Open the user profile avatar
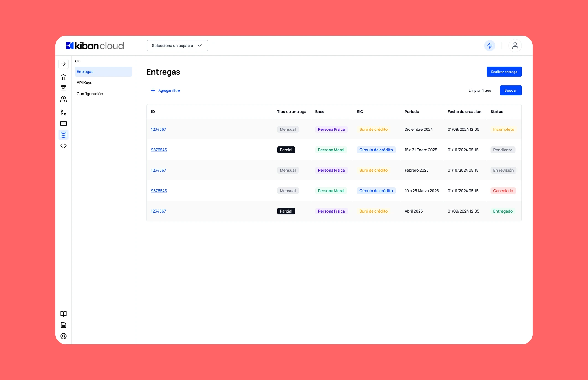 point(515,46)
